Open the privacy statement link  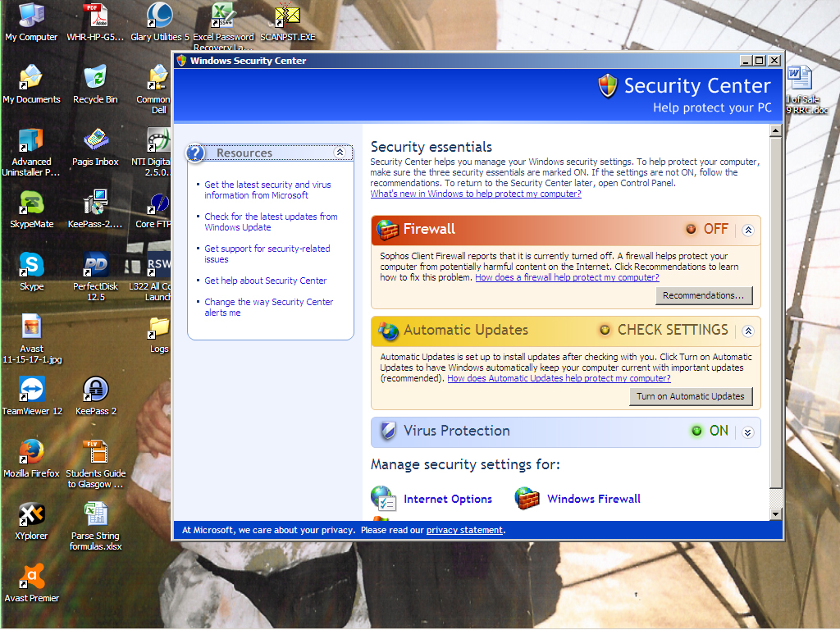point(464,530)
